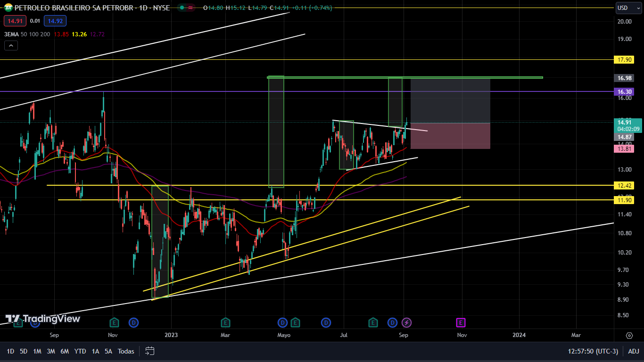The height and width of the screenshot is (362, 644).
Task: Click the yellow 11.90 price label
Action: click(x=625, y=200)
